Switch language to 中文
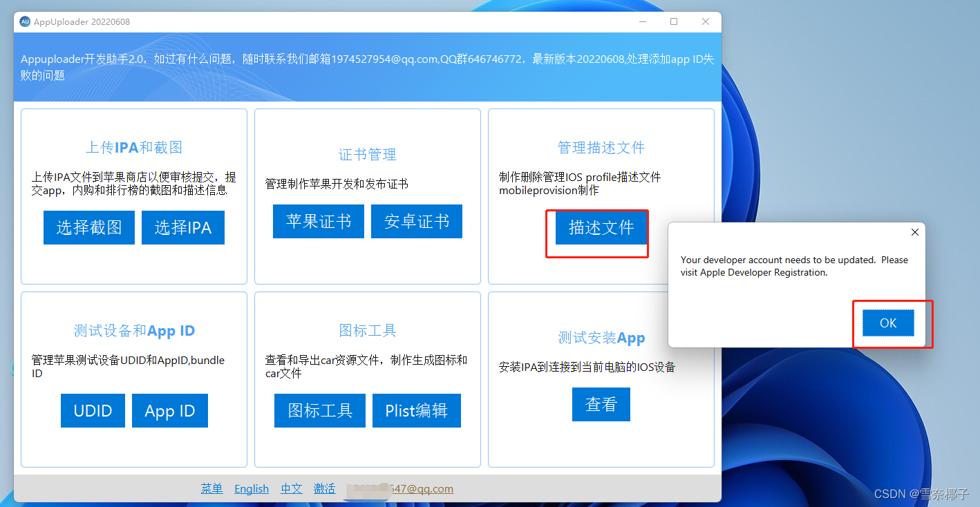 click(292, 488)
